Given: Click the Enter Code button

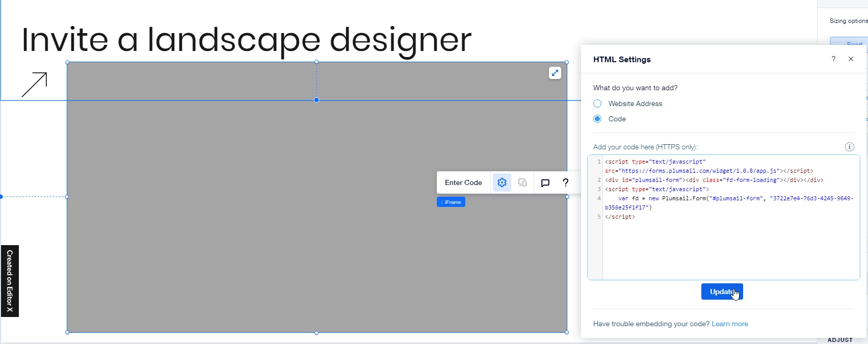Looking at the screenshot, I should click(463, 182).
